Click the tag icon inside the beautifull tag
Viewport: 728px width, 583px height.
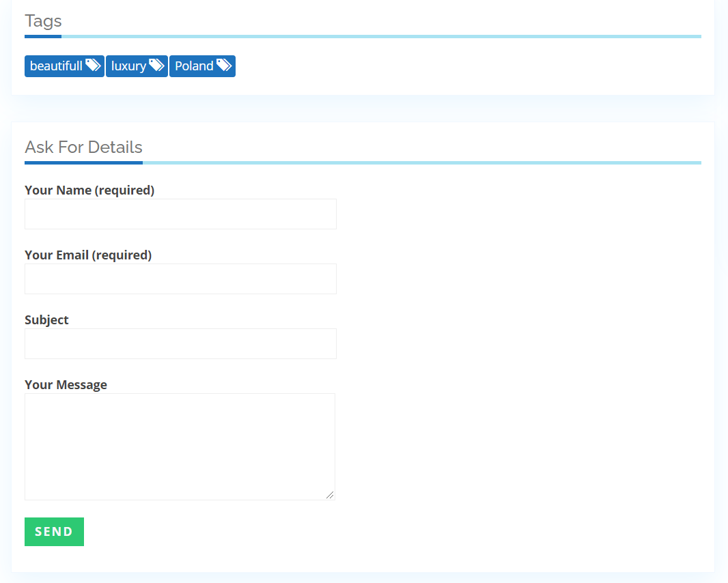click(92, 66)
